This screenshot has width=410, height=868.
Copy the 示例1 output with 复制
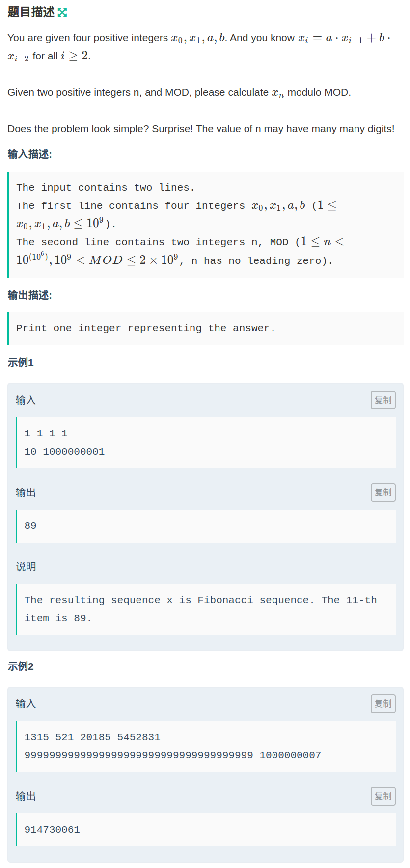(x=383, y=492)
